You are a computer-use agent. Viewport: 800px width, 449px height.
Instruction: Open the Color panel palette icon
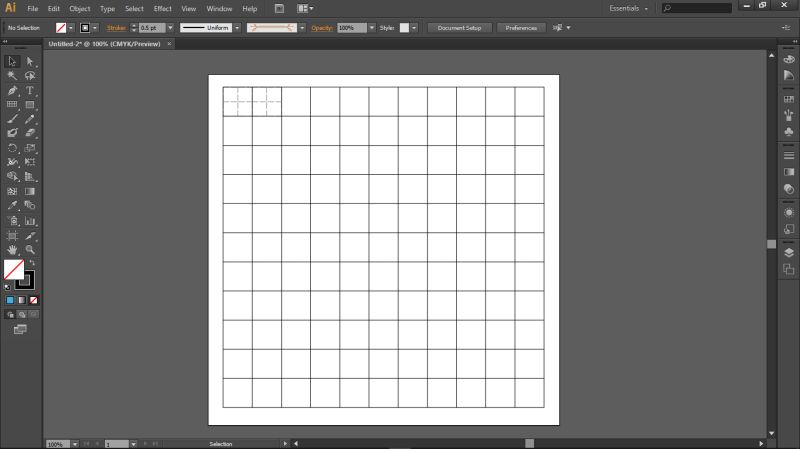(789, 59)
